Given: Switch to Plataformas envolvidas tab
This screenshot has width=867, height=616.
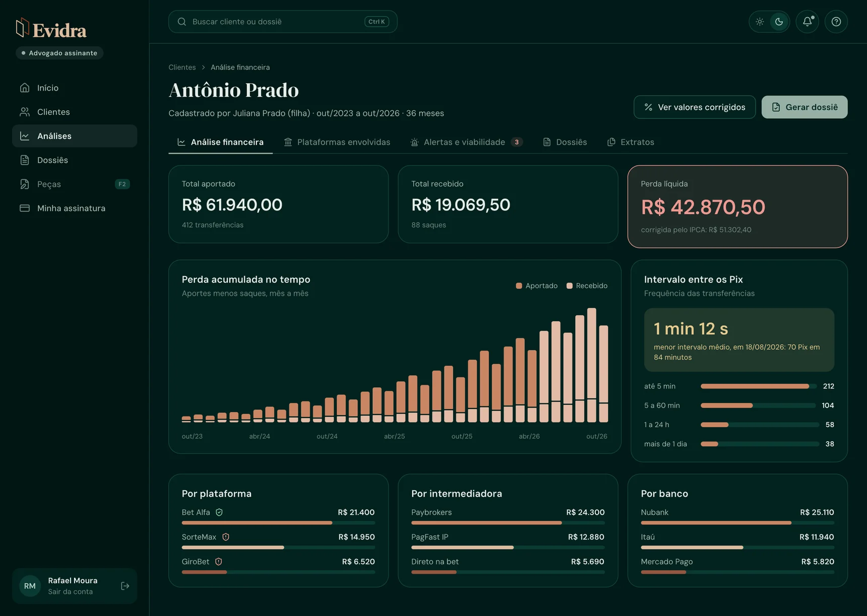Looking at the screenshot, I should [x=337, y=142].
